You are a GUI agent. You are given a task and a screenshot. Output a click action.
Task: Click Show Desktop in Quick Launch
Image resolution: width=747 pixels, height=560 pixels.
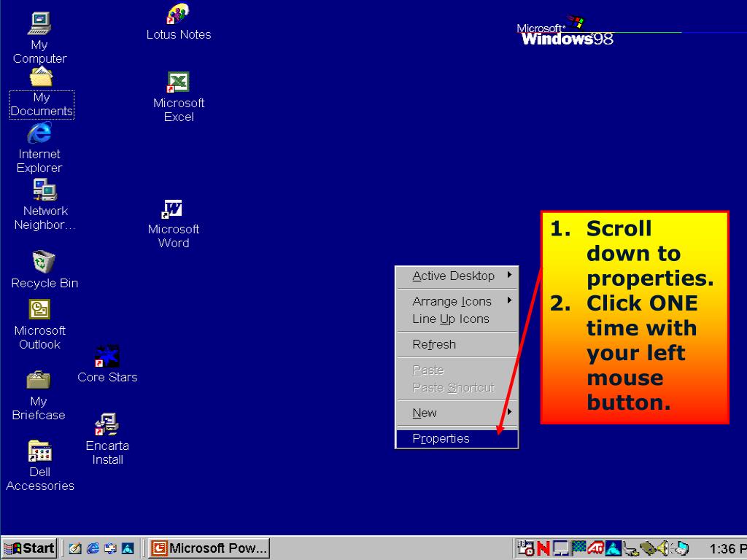[x=75, y=548]
